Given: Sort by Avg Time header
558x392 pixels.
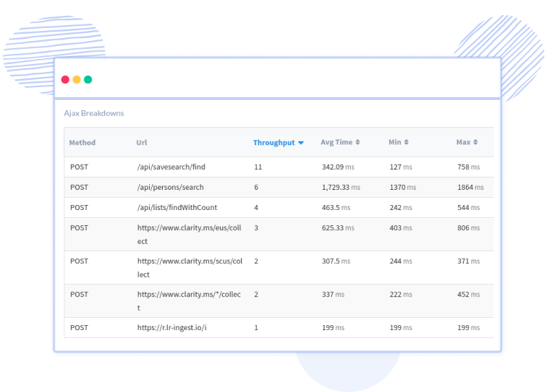Looking at the screenshot, I should [336, 142].
